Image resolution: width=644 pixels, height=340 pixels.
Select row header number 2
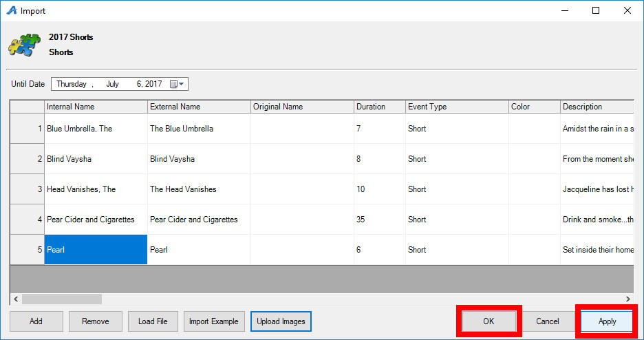(27, 159)
